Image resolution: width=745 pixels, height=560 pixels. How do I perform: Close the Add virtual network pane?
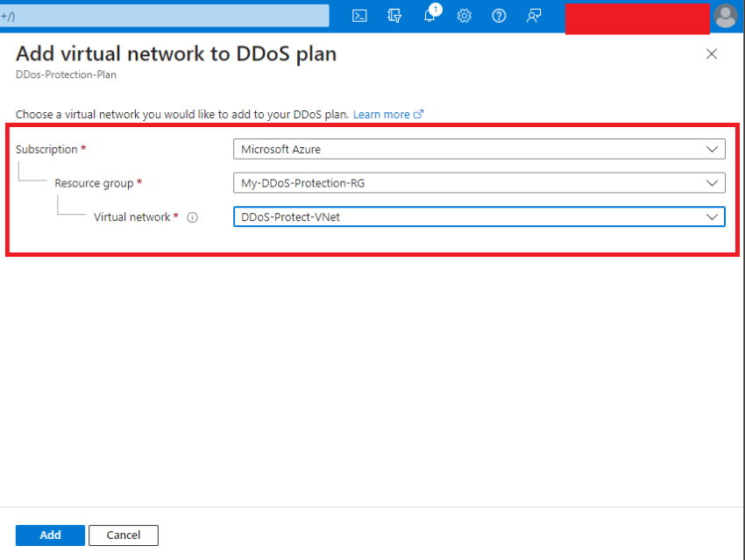712,53
